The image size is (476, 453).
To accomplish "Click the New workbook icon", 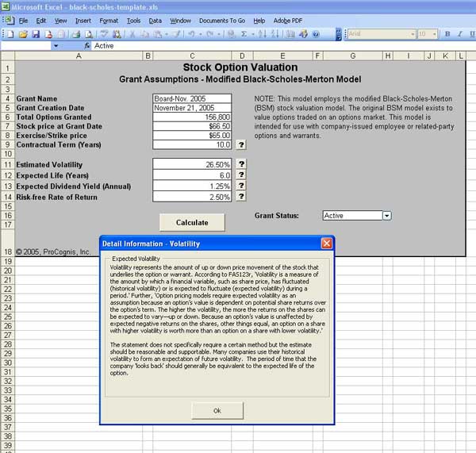I will 10,34.
